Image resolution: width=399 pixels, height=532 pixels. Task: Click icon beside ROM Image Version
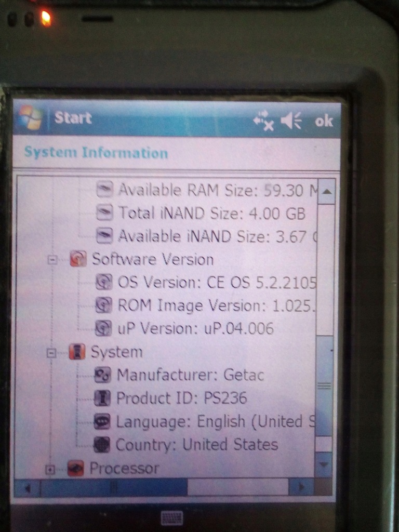[103, 305]
